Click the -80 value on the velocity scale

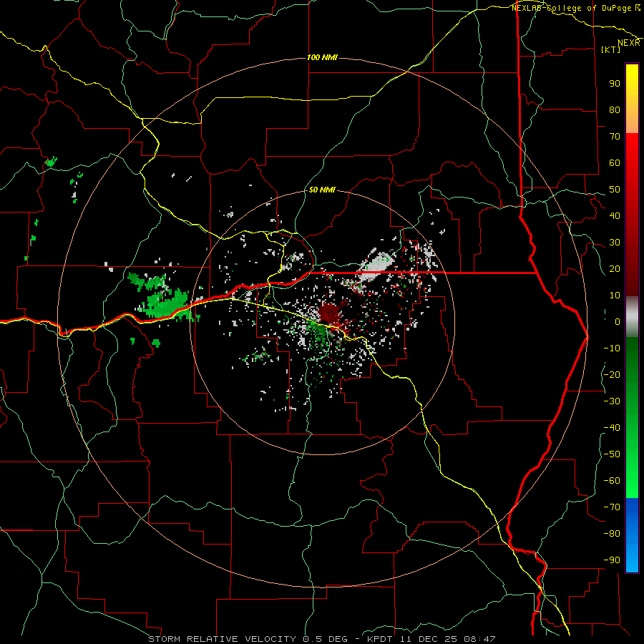(612, 534)
